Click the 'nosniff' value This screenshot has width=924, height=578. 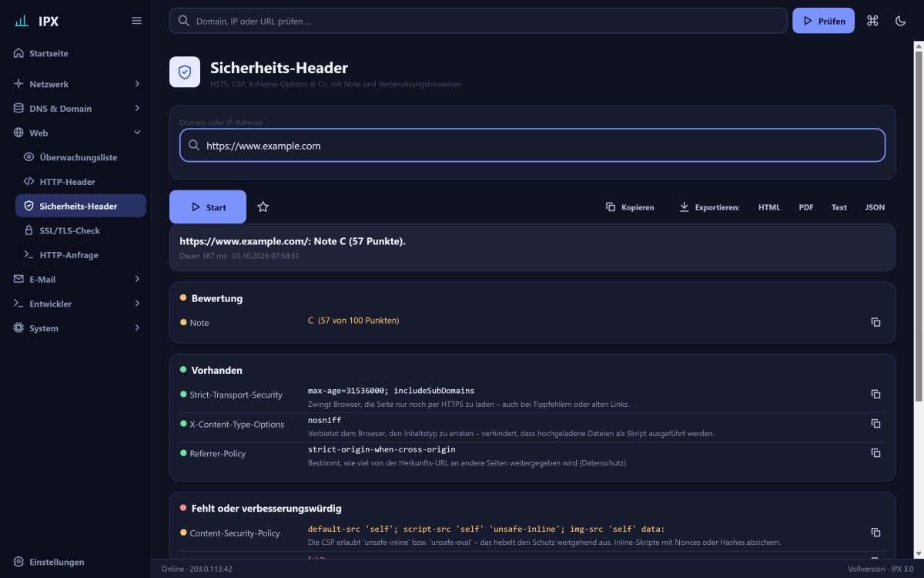(324, 420)
